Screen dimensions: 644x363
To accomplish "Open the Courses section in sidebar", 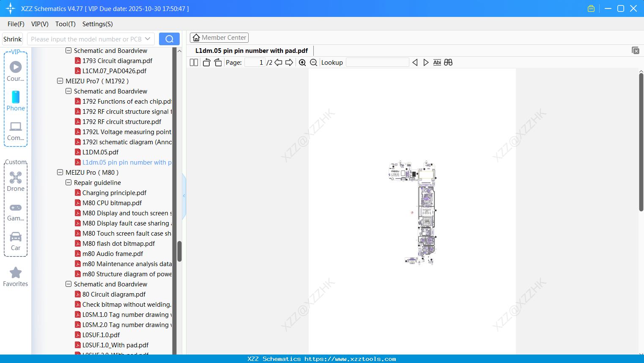I will tap(16, 71).
